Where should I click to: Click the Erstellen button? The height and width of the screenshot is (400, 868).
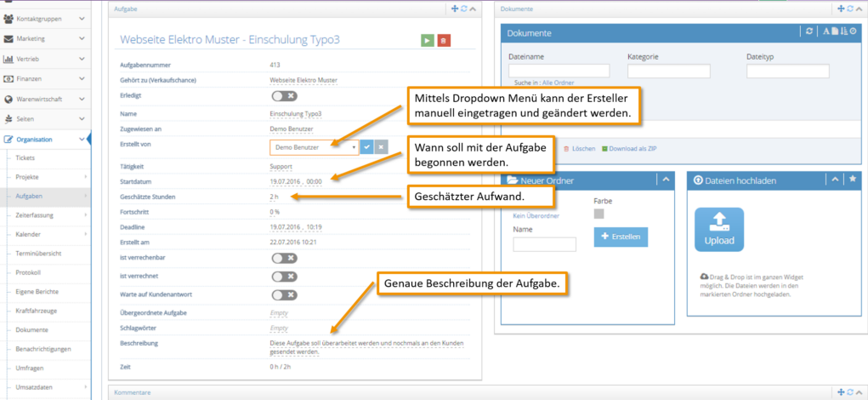pyautogui.click(x=621, y=237)
